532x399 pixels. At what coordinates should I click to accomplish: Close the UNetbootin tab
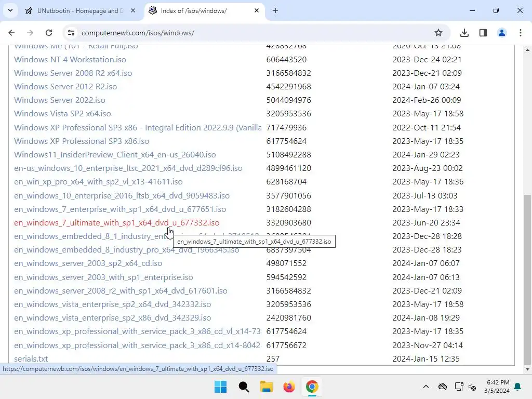click(133, 10)
